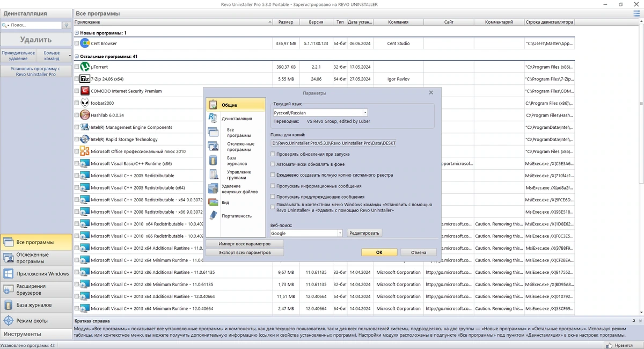Screen dimensions: 644x349
Task: Sort by the Компания column header
Action: coord(398,22)
